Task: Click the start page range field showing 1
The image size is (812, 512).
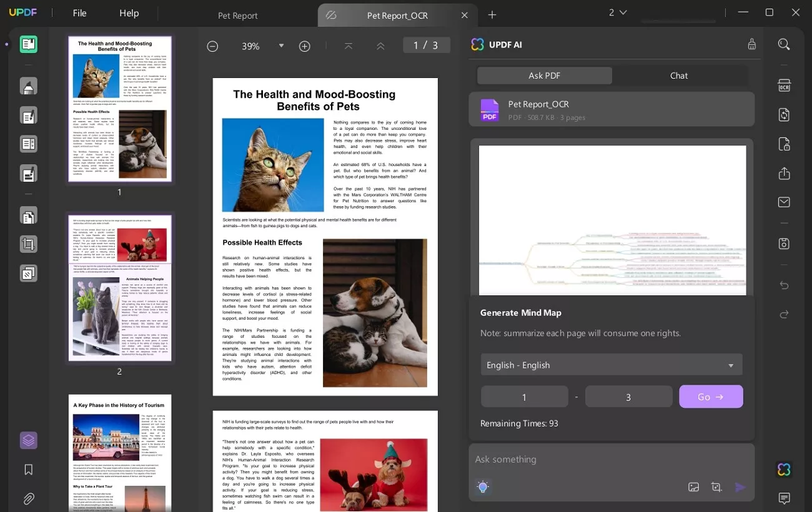Action: click(524, 396)
